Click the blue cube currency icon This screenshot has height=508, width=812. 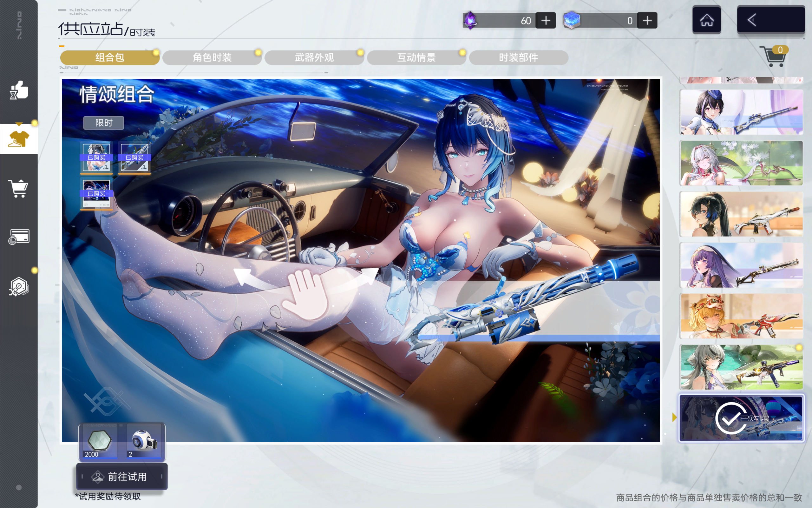pos(572,20)
